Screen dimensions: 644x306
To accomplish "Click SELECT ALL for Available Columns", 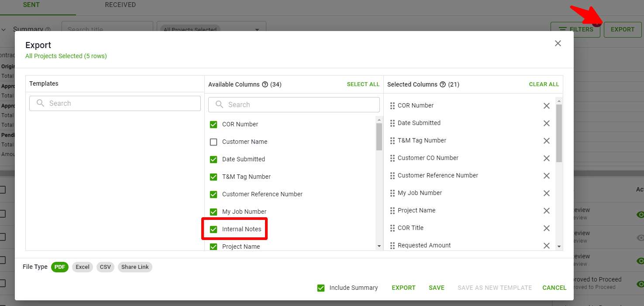I will (x=363, y=84).
